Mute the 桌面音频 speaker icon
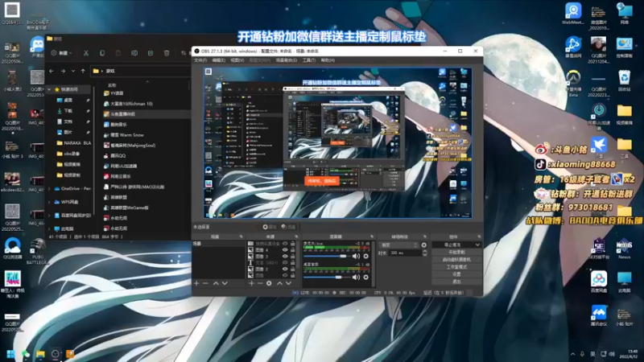The width and height of the screenshot is (644, 362). 356,277
